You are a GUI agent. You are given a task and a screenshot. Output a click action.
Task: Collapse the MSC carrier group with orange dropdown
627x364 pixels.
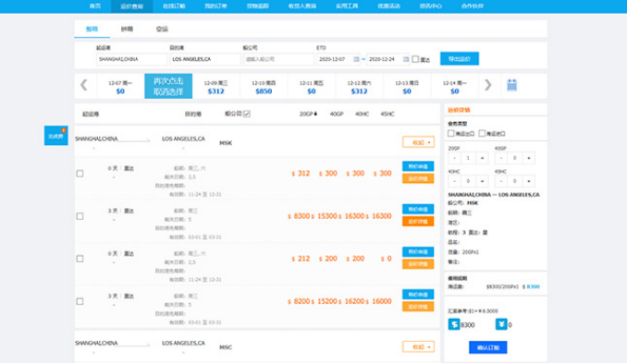coord(418,346)
